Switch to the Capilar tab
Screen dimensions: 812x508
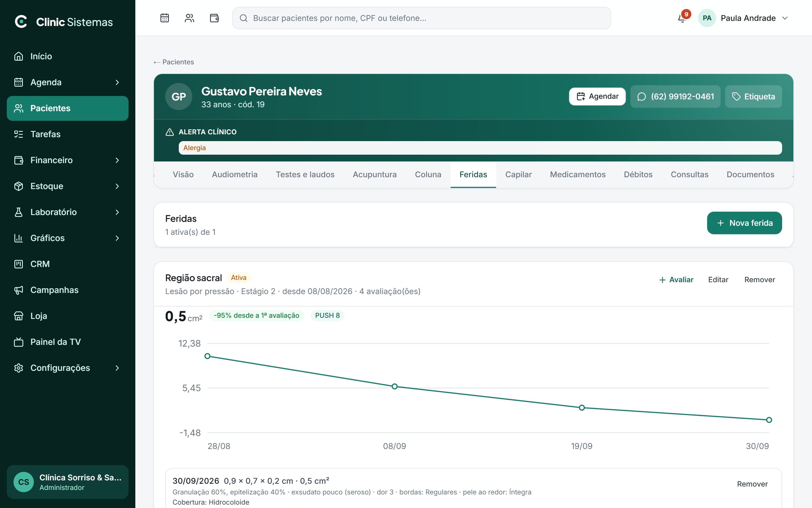518,174
